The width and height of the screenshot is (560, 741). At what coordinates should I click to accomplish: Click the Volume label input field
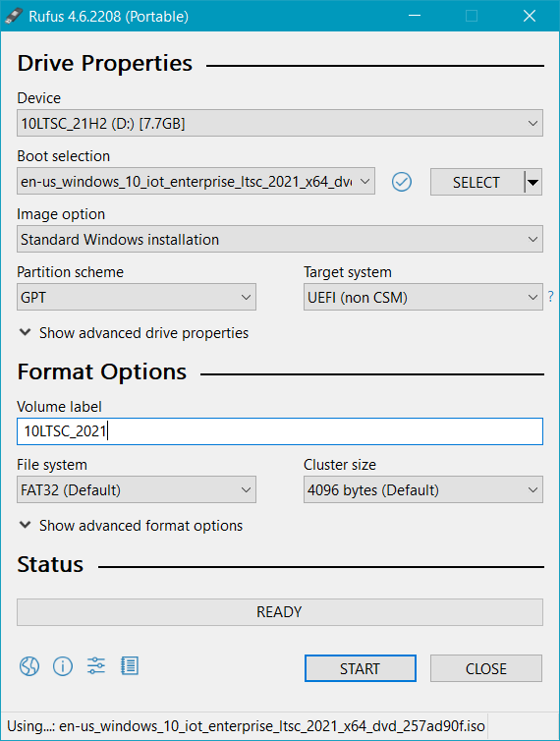[x=280, y=431]
